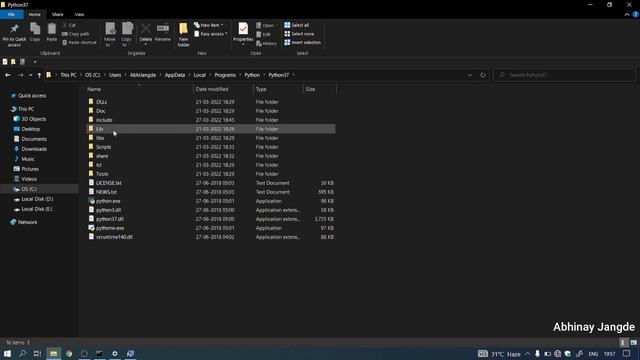Open the Windows Start menu
This screenshot has height=360, width=640.
click(x=7, y=353)
